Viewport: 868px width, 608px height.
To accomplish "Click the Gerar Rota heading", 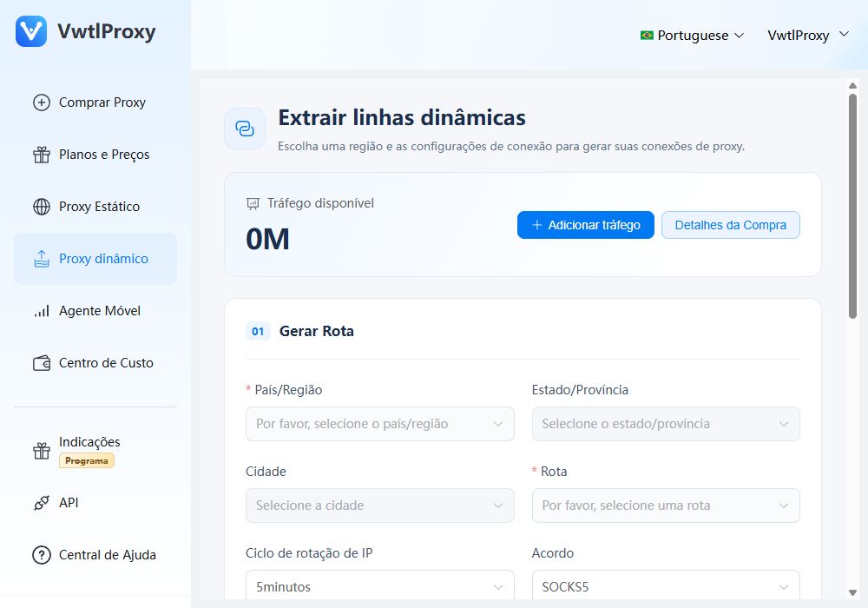I will click(317, 331).
